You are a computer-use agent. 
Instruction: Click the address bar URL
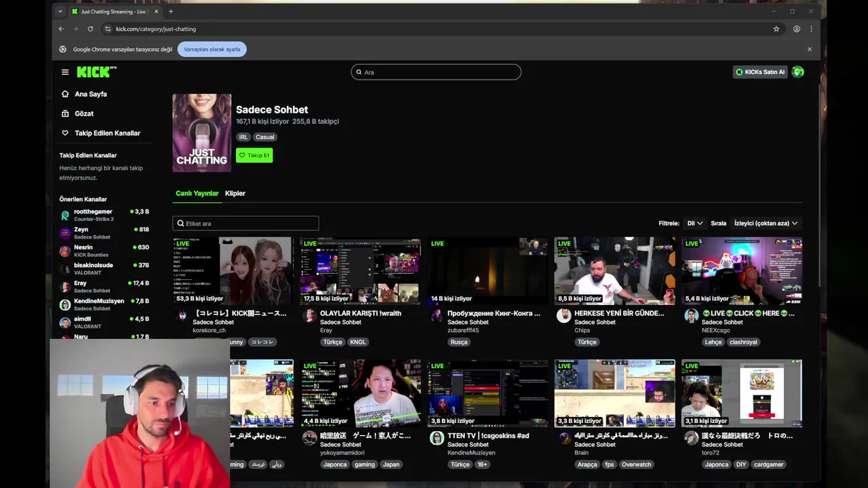point(155,29)
